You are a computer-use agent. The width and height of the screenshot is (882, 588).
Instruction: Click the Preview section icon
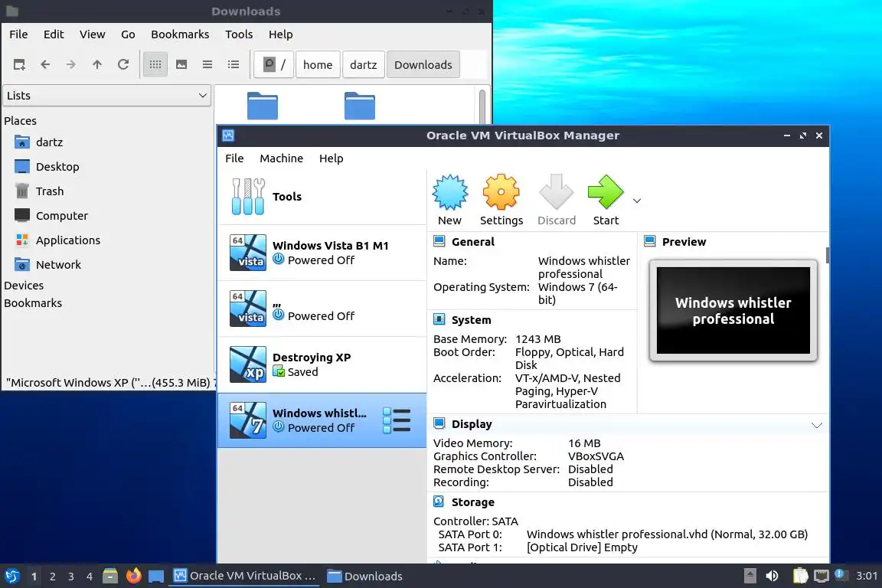(650, 241)
